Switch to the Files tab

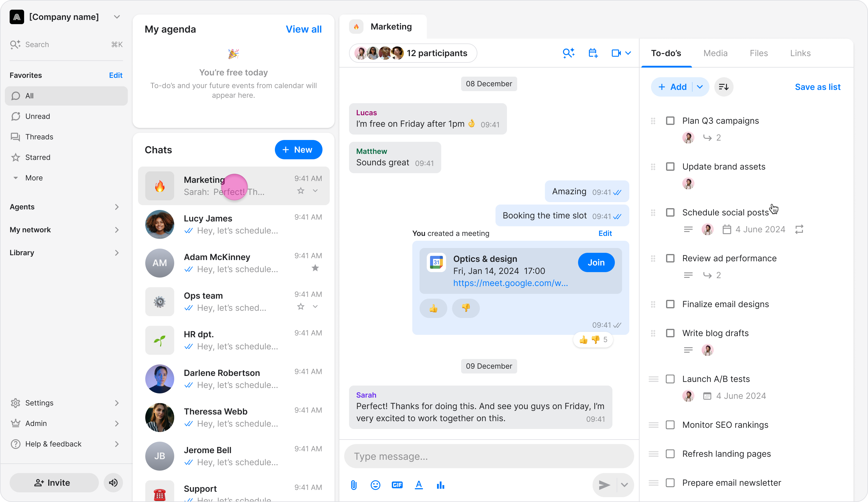759,53
